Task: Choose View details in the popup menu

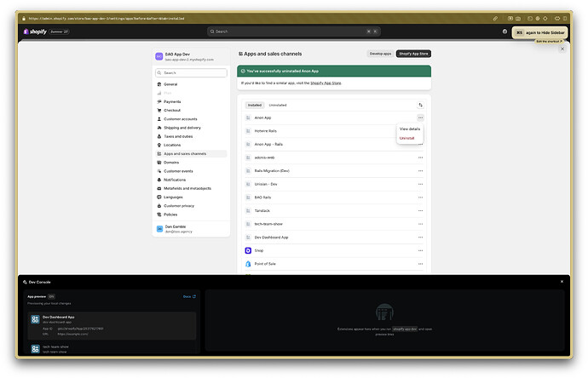Action: click(x=410, y=129)
